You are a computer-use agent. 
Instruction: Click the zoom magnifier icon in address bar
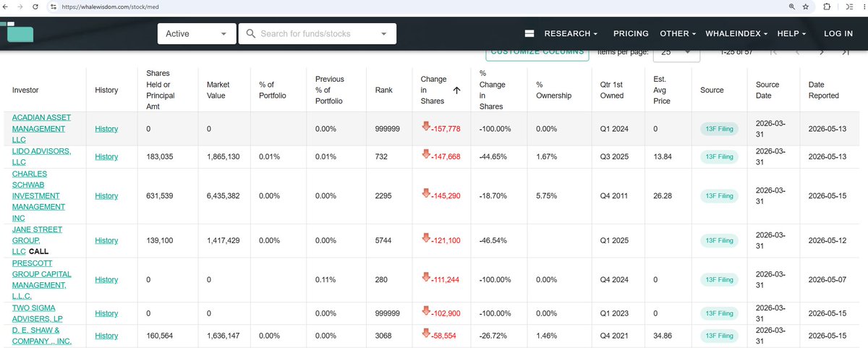[793, 6]
